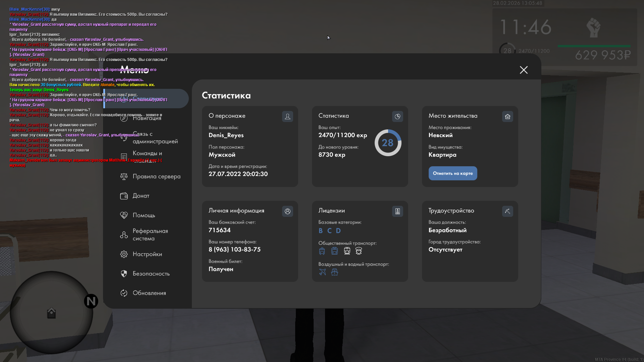Click the house icon in Место жительства card

507,116
